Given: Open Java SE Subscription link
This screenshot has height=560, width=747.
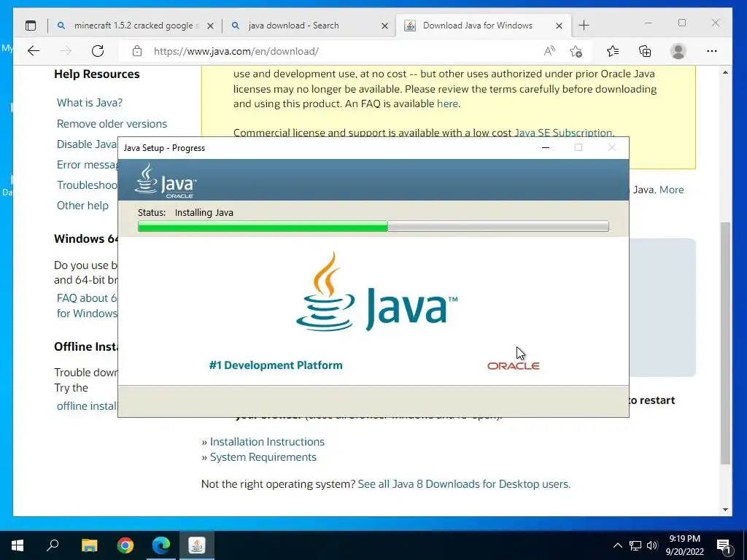Looking at the screenshot, I should [563, 133].
